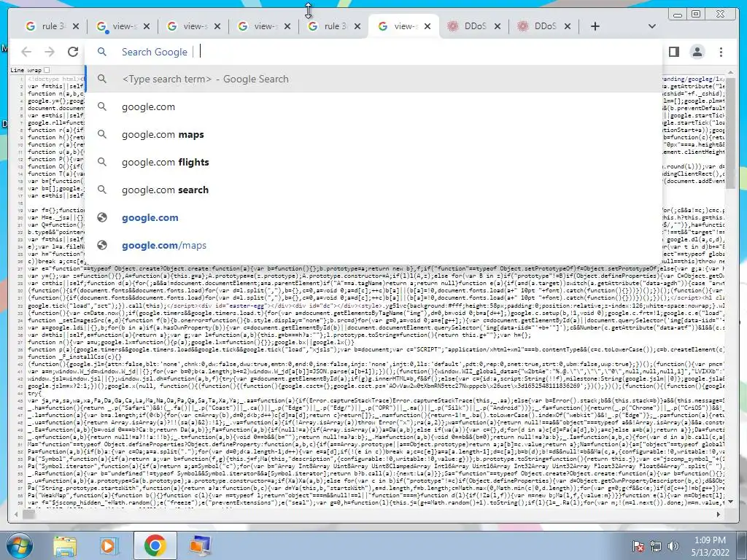This screenshot has width=747, height=560.
Task: Click the horizontal scrollbar left arrow
Action: (16, 514)
